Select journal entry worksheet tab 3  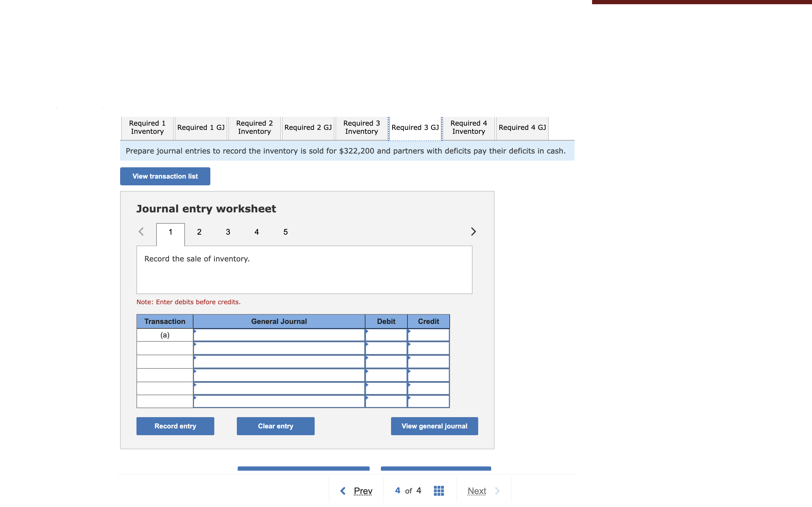228,232
